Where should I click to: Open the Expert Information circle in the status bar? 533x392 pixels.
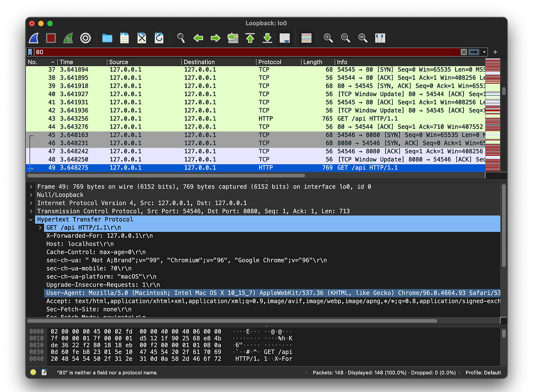coord(33,372)
